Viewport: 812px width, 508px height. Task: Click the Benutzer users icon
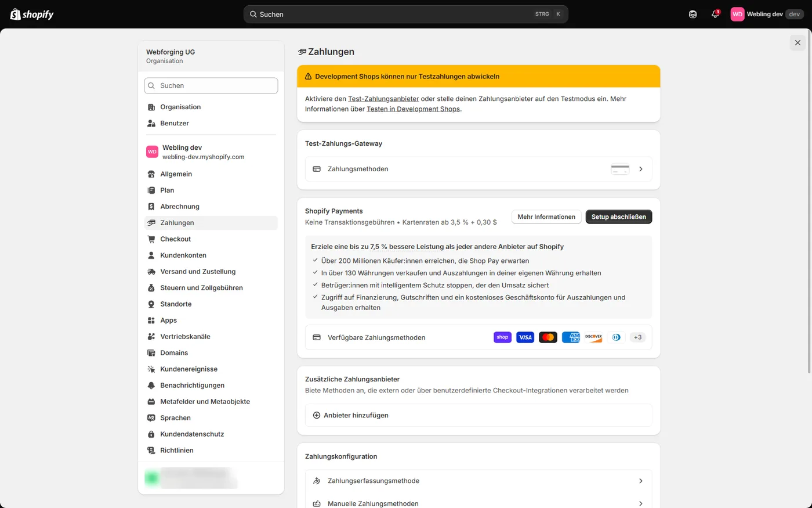(151, 123)
